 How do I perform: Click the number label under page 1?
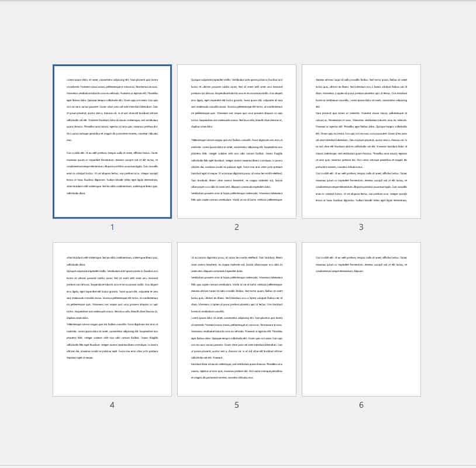[112, 227]
